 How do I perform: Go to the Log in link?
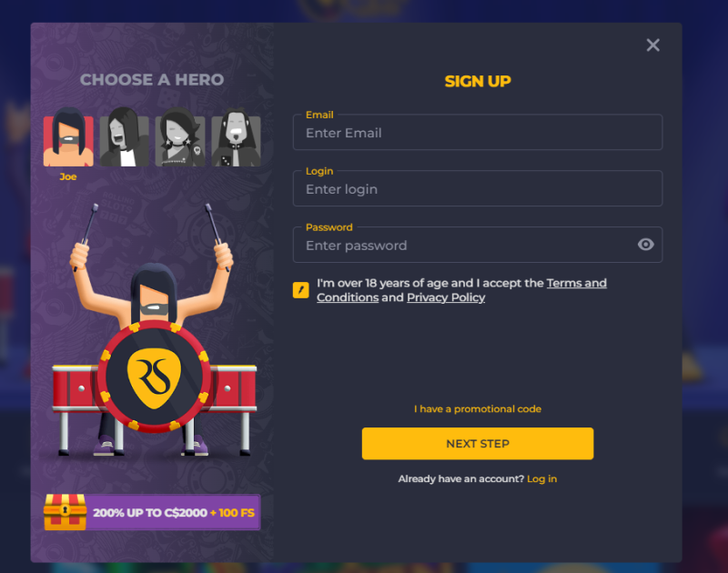tap(541, 478)
